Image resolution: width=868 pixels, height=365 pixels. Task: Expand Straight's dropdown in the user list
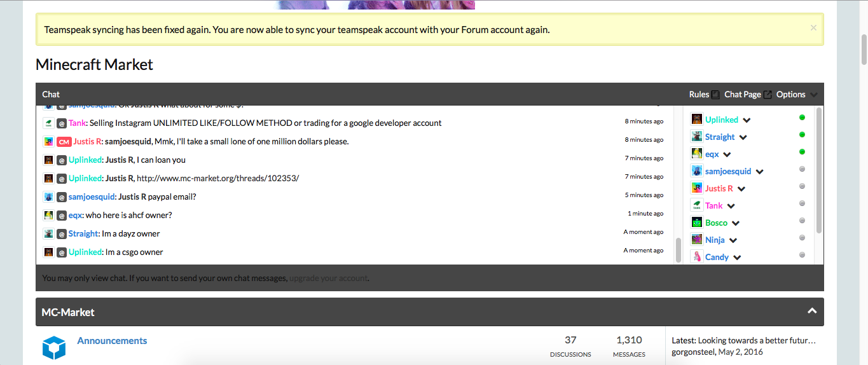pos(743,137)
